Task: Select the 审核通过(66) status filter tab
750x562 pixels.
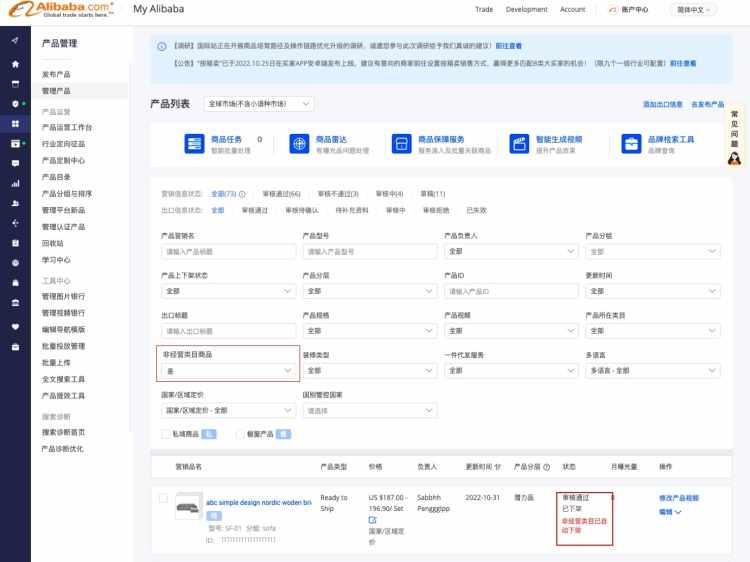Action: (x=281, y=194)
